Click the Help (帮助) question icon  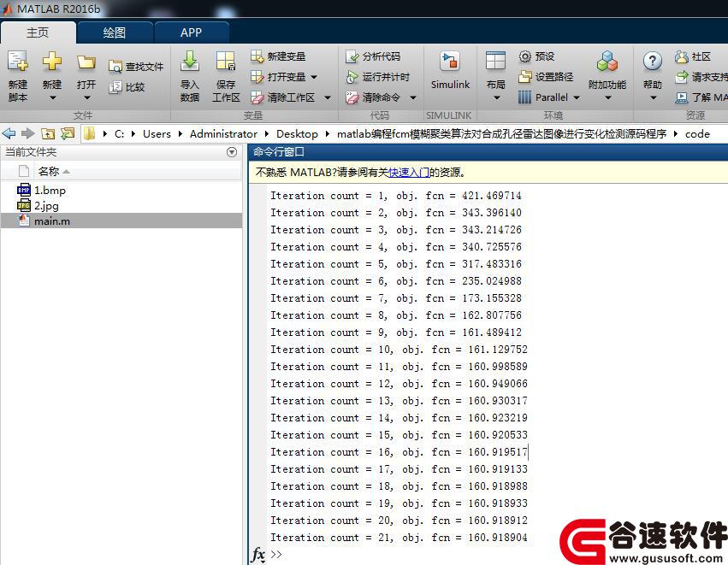click(x=653, y=62)
